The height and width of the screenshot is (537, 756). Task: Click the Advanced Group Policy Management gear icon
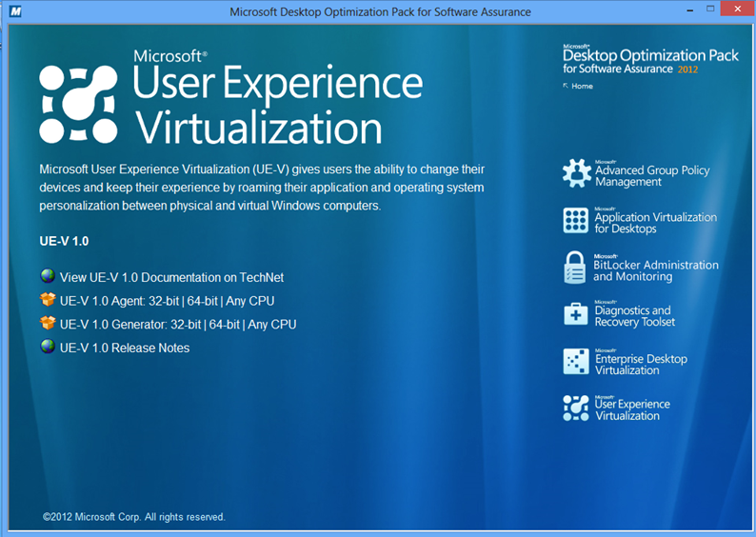(x=576, y=173)
